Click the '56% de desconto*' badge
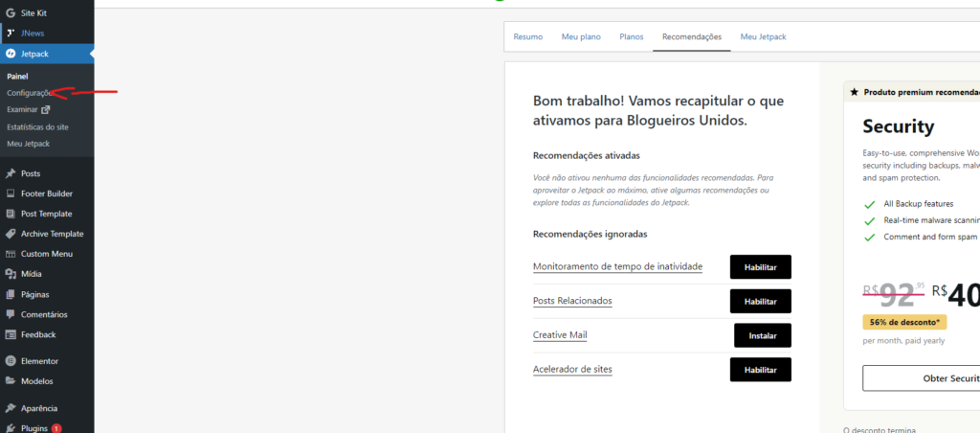 (904, 322)
